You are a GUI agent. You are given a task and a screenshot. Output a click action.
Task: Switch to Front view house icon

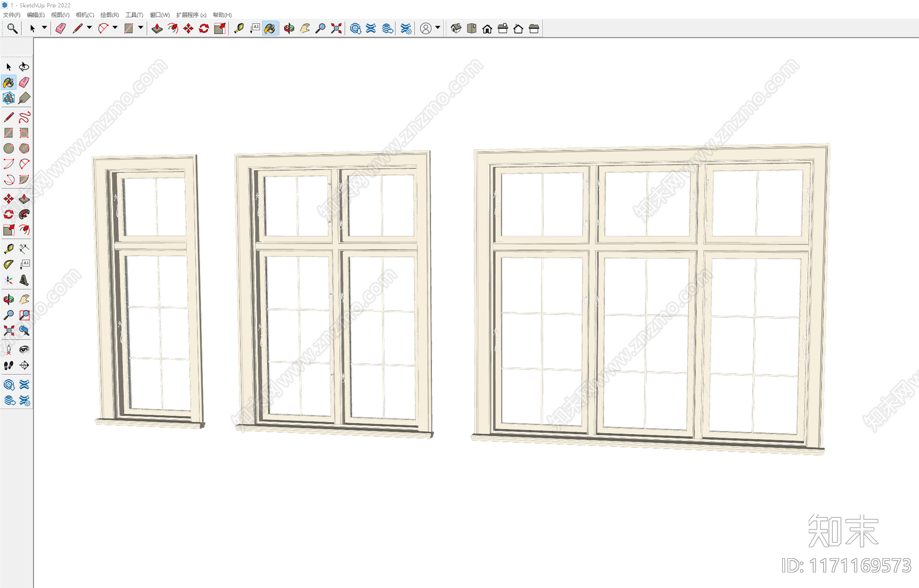tap(487, 28)
